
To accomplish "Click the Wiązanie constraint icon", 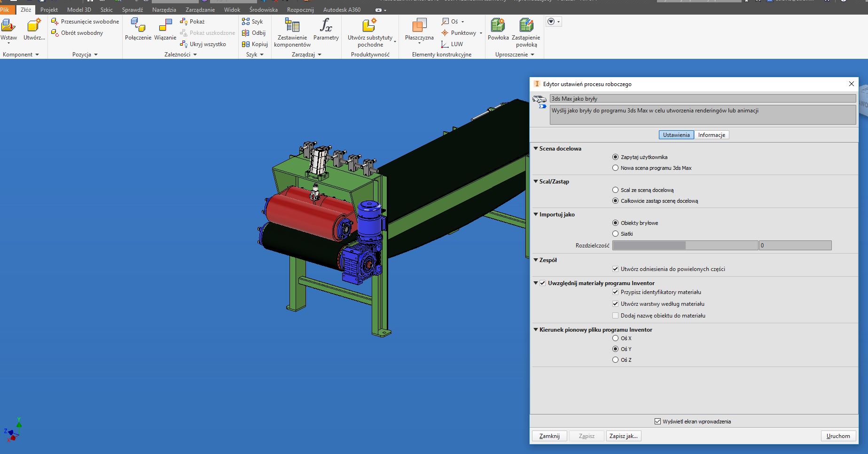I will [x=165, y=25].
